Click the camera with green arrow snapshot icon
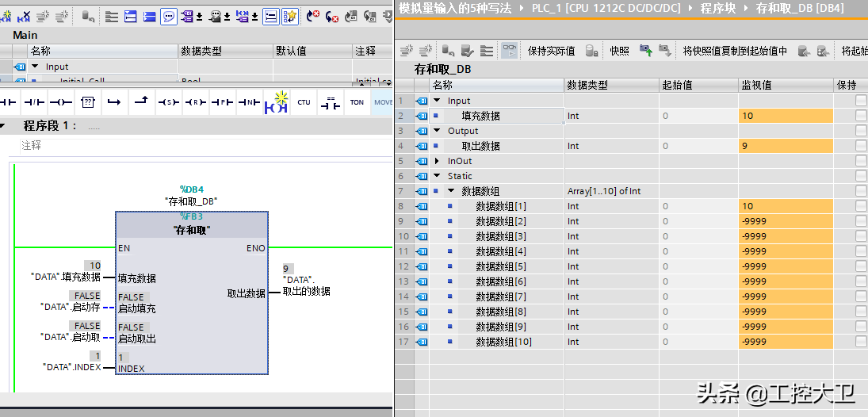Viewport: 868px width, 417px height. pos(646,51)
